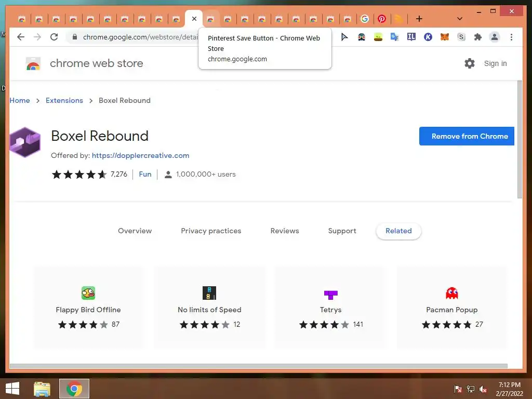Open the Extensions puzzle menu
532x399 pixels.
(x=478, y=37)
